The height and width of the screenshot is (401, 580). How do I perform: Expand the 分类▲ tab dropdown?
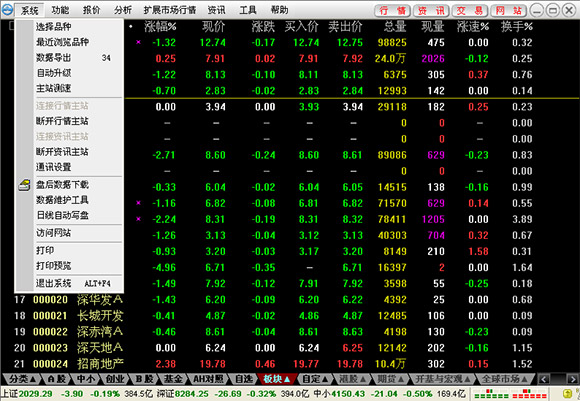tap(22, 379)
